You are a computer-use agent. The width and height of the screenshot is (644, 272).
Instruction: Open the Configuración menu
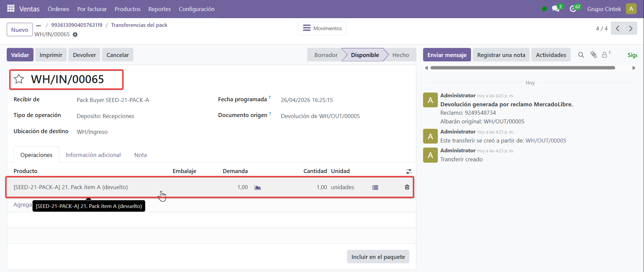click(196, 9)
